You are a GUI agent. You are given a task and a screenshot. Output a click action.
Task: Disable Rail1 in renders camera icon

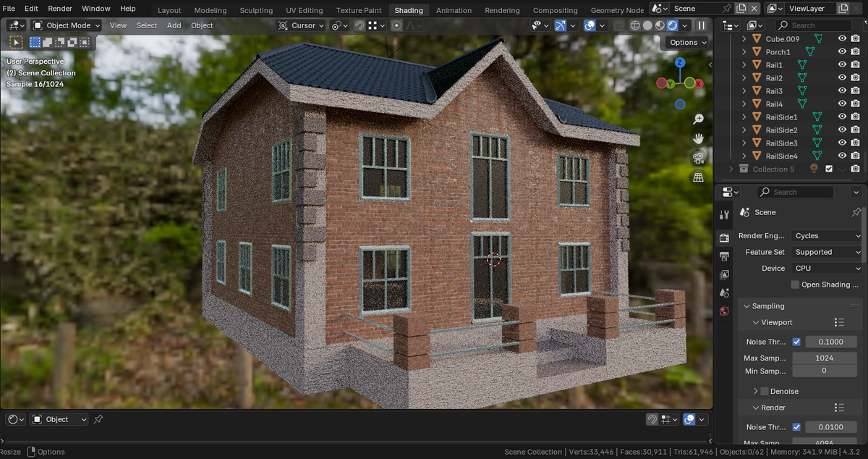(x=855, y=64)
